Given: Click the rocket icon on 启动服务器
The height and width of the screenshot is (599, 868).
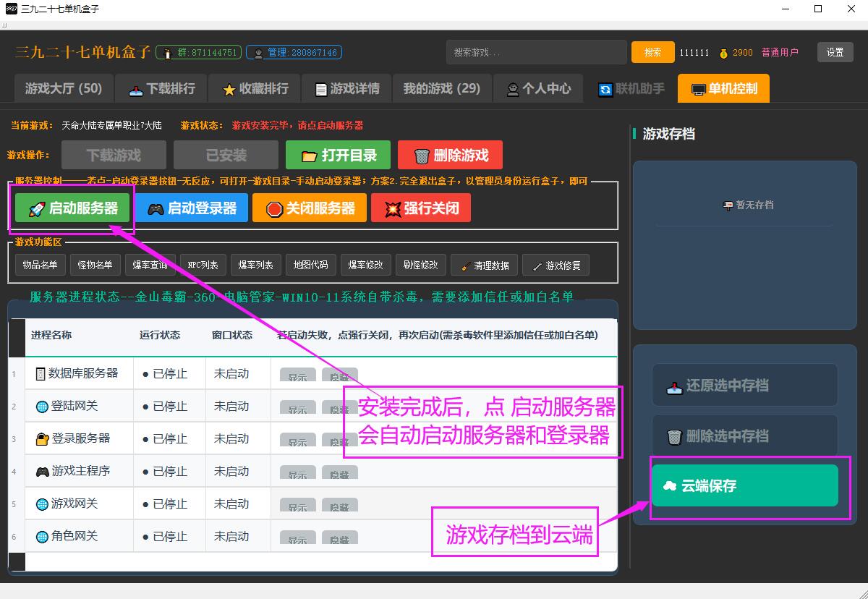Looking at the screenshot, I should click(36, 209).
